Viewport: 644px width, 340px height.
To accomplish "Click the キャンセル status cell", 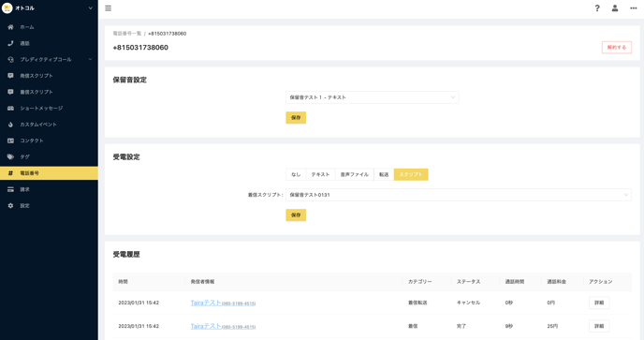I will click(x=468, y=303).
